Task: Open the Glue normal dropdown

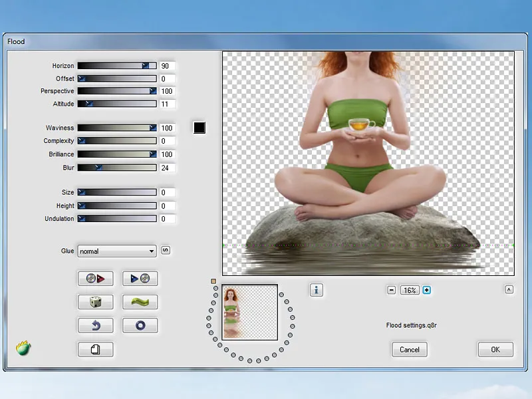Action: coord(117,251)
